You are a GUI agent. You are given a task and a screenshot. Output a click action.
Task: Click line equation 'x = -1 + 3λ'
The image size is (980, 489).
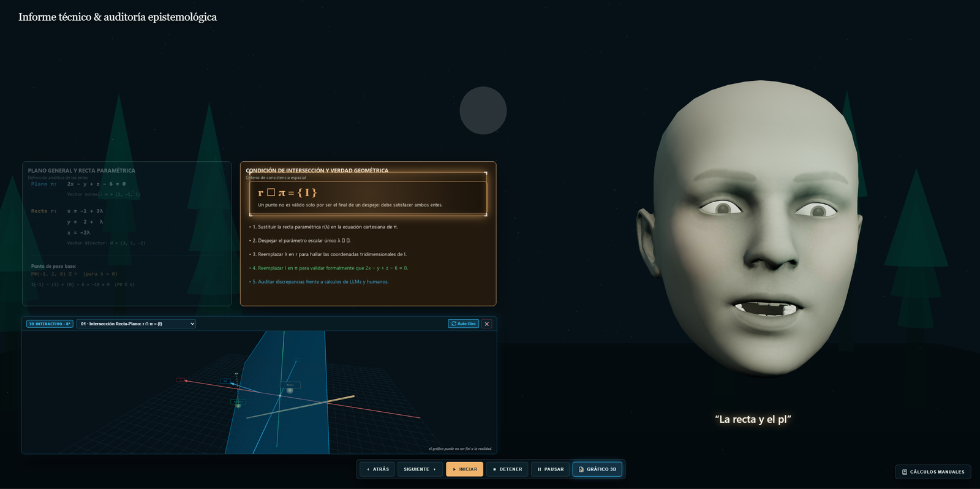[85, 211]
